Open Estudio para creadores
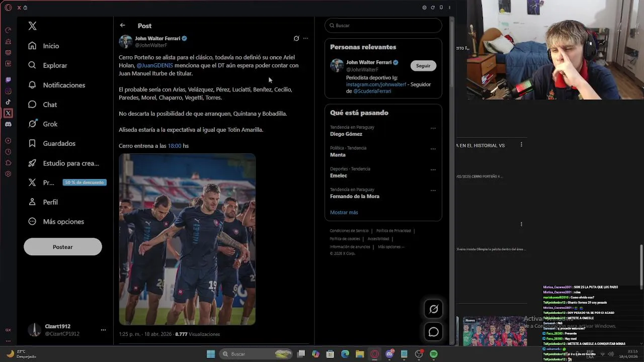Screen dimensions: 644x362 coord(64,163)
